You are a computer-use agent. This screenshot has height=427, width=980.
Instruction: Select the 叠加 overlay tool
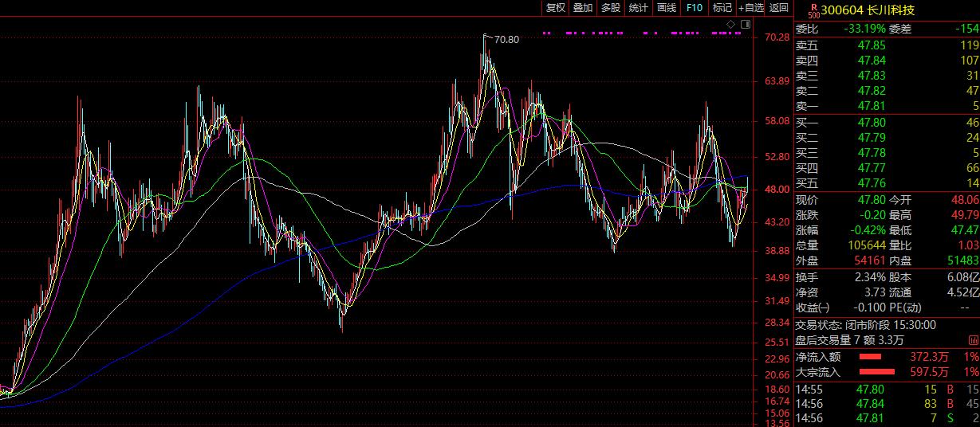point(583,8)
